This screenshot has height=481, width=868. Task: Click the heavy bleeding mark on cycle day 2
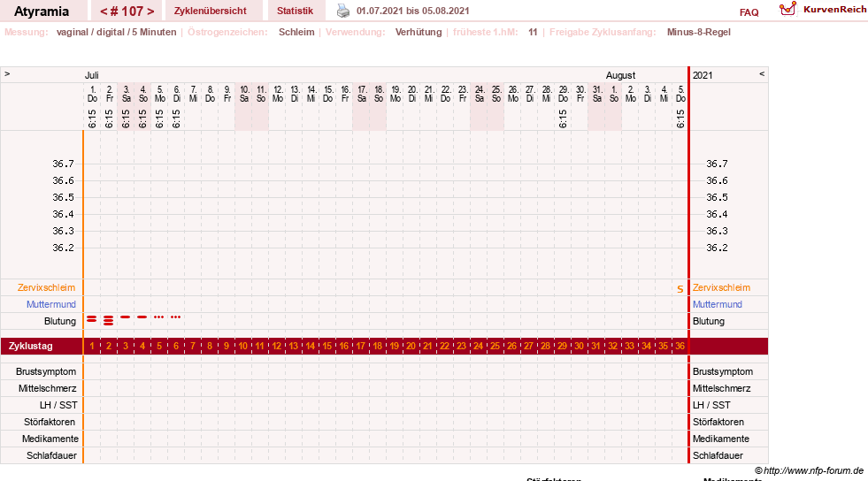pyautogui.click(x=109, y=320)
